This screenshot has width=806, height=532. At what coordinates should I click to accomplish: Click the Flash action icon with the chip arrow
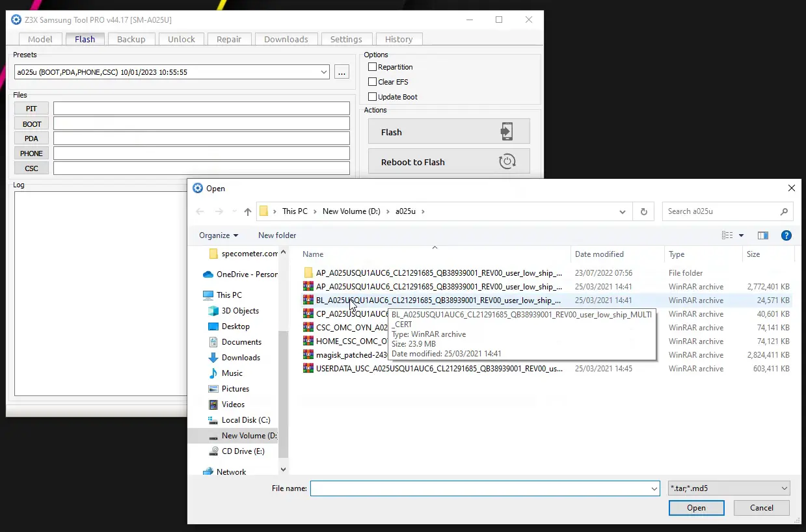(507, 131)
